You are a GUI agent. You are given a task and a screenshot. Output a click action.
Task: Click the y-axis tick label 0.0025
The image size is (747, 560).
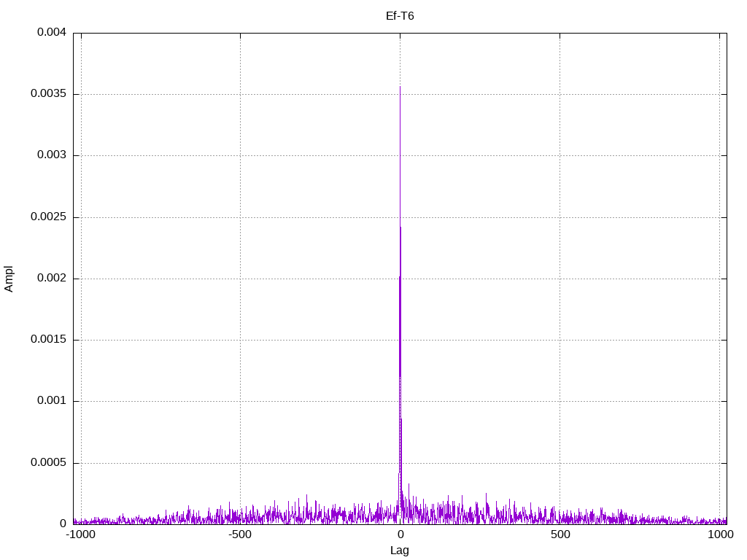pos(48,217)
